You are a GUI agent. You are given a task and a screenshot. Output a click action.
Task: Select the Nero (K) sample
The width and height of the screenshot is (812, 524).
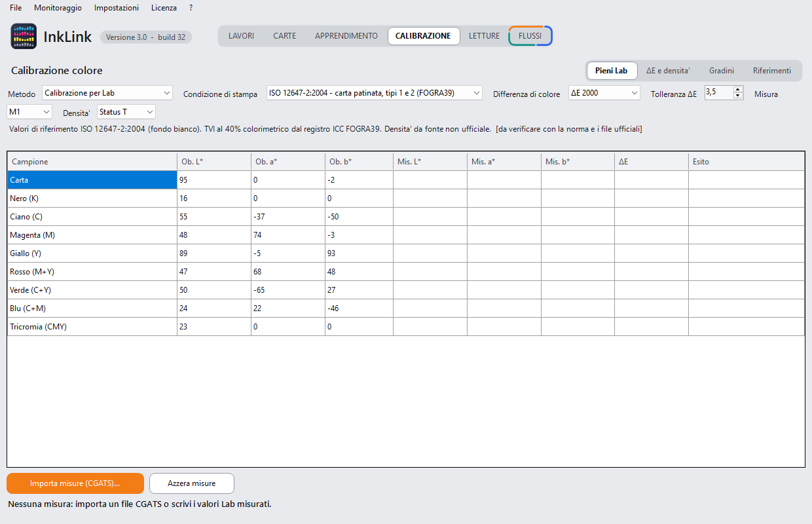[x=92, y=198]
